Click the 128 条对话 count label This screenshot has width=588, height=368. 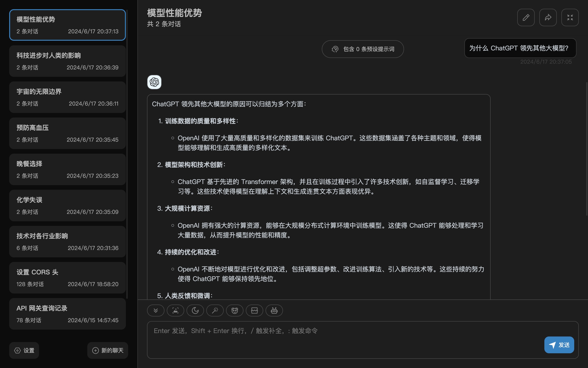click(x=30, y=284)
